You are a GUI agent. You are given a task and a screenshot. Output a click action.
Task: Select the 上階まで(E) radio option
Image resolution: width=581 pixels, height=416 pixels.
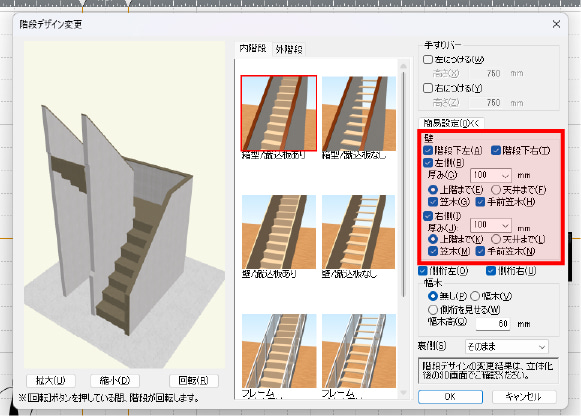(433, 190)
